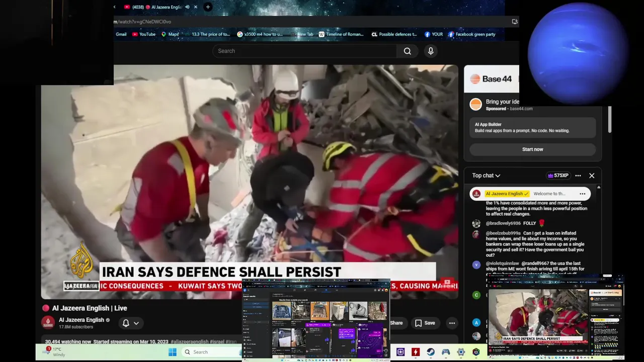Image resolution: width=644 pixels, height=362 pixels.
Task: Open the Maps bookmark
Action: [170, 34]
